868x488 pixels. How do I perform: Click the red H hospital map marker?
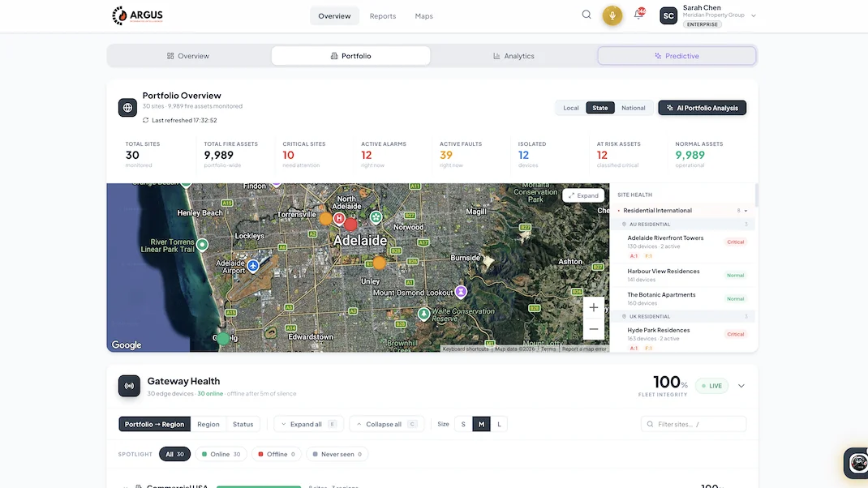(339, 219)
